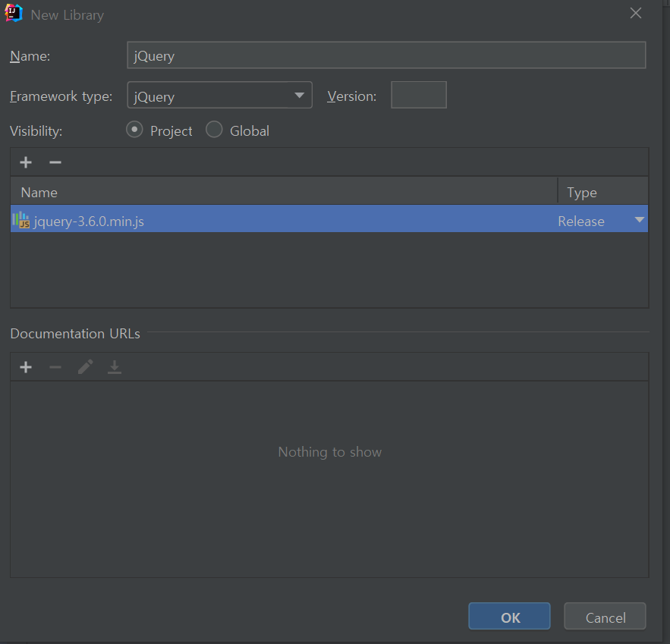Click the IntelliJ logo in title bar
This screenshot has height=644, width=670.
(13, 13)
